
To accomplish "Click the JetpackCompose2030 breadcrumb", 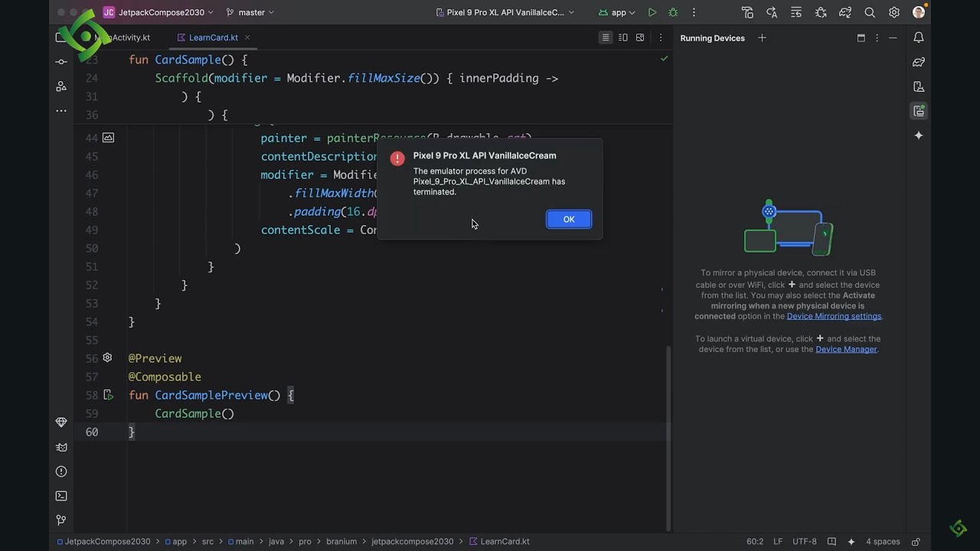I will coord(103,541).
